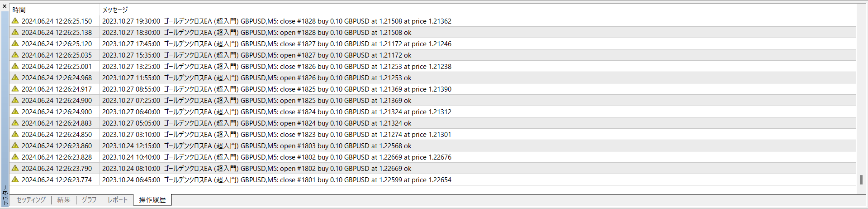The height and width of the screenshot is (209, 868).
Task: Select the log message for open #1828
Action: click(x=256, y=33)
